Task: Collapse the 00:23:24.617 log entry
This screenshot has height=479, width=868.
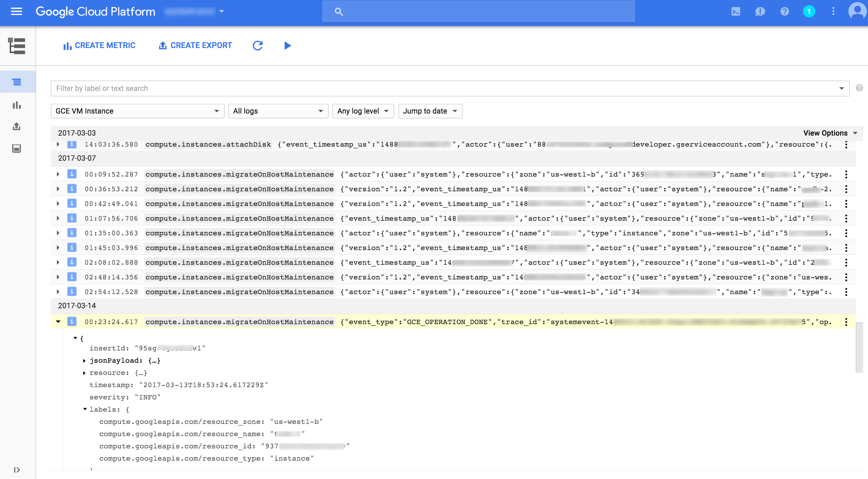Action: (58, 322)
